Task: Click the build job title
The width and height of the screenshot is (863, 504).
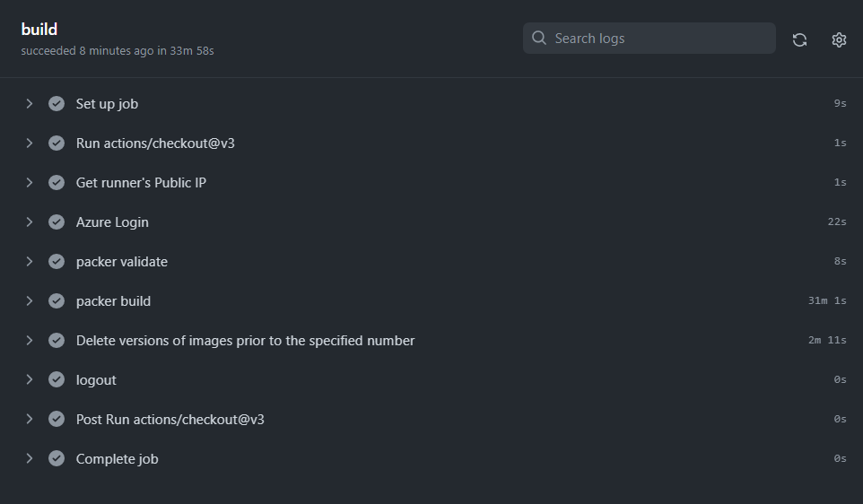Action: (x=39, y=30)
